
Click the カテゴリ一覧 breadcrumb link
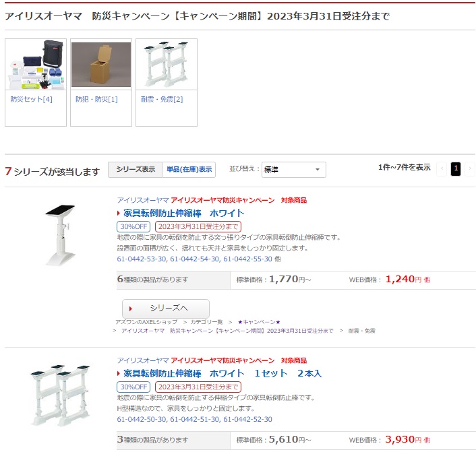pos(206,322)
